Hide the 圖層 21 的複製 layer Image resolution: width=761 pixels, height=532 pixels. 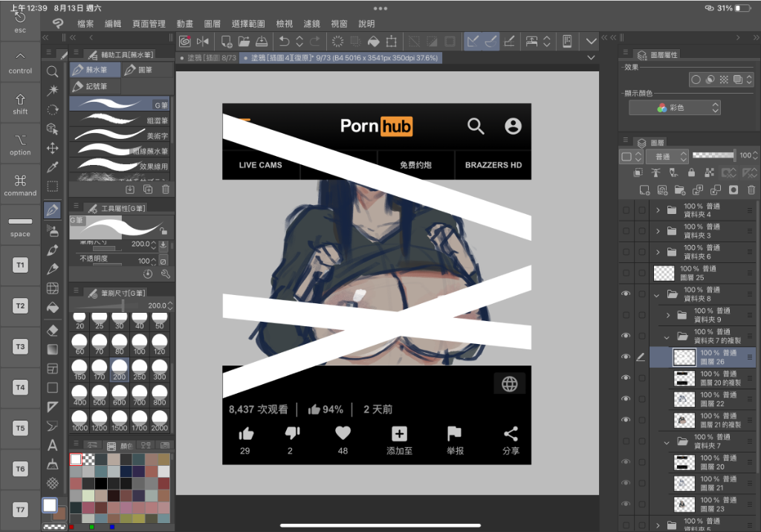pos(626,420)
